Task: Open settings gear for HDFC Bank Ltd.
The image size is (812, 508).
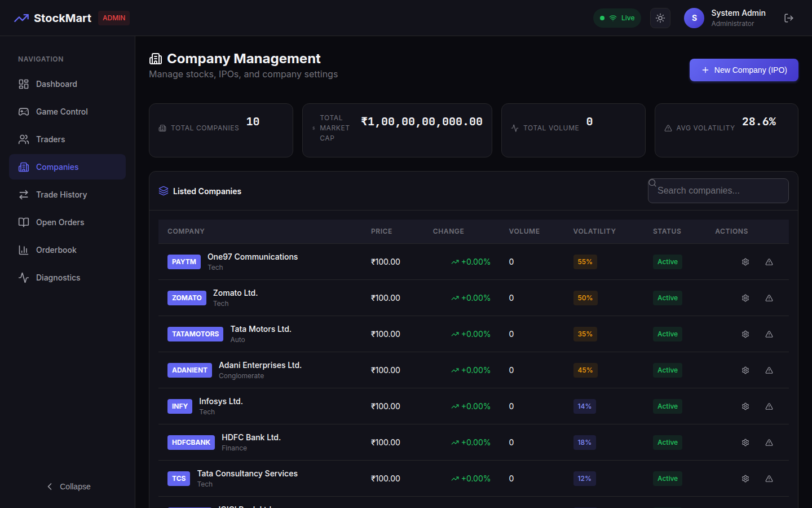Action: click(x=745, y=443)
